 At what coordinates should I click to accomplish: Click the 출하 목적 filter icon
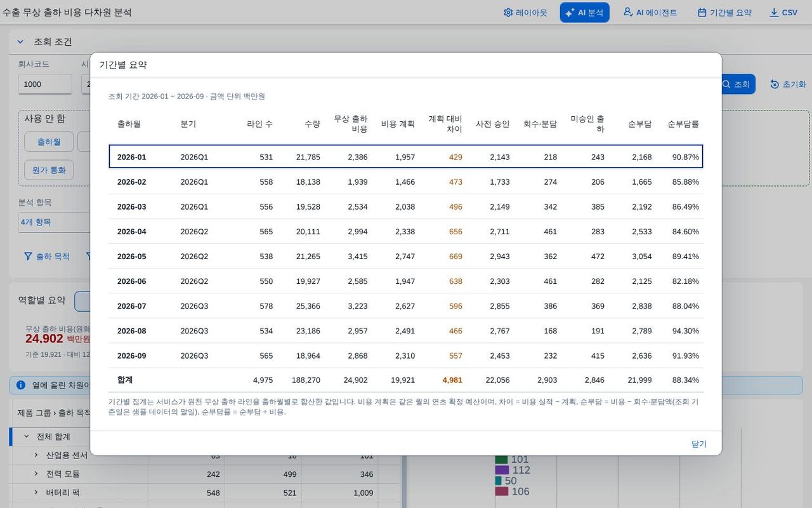[x=28, y=257]
